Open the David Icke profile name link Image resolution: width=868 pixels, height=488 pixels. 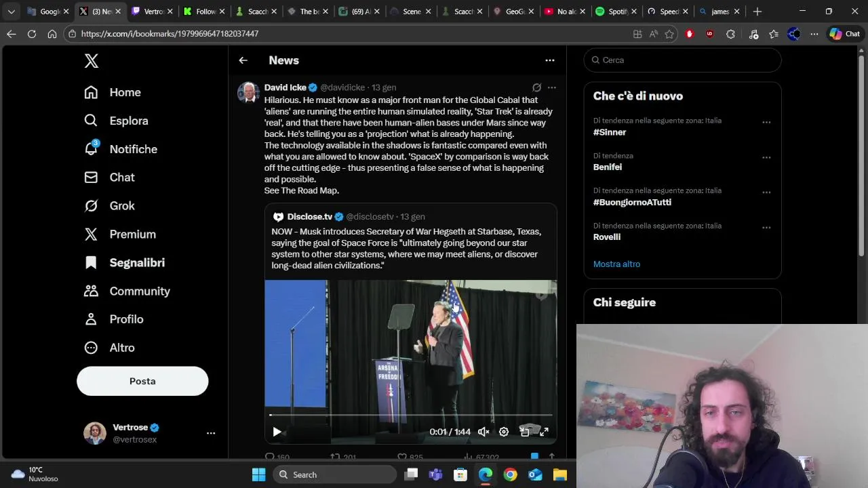coord(285,87)
